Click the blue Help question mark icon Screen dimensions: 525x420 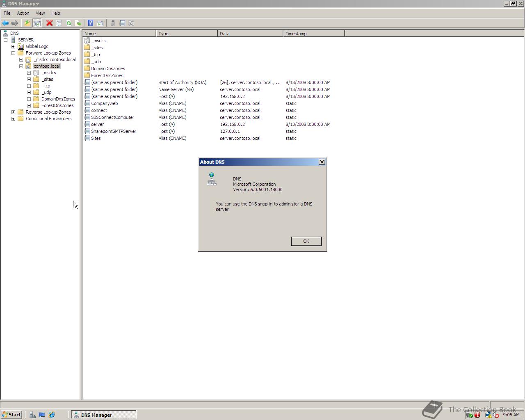[x=91, y=23]
